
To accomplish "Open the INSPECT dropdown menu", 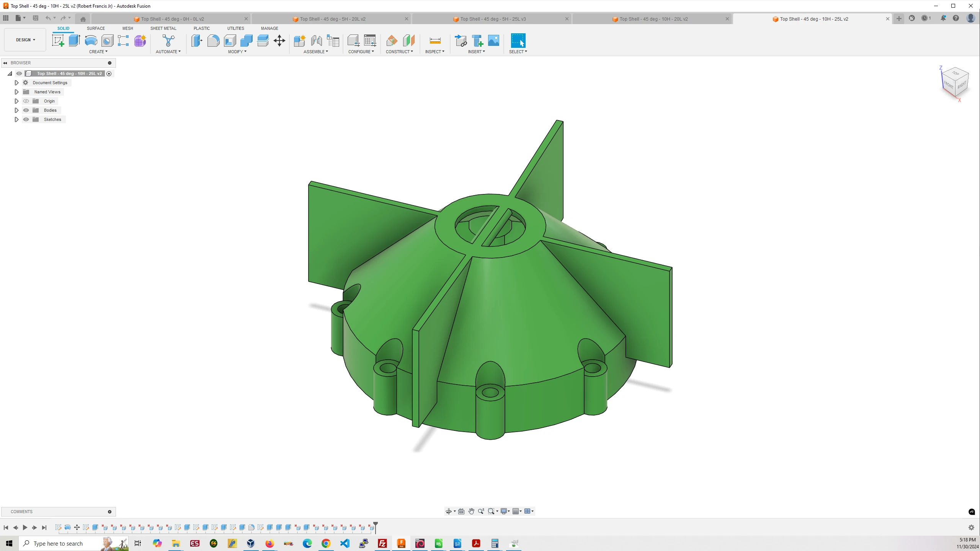I will tap(435, 52).
